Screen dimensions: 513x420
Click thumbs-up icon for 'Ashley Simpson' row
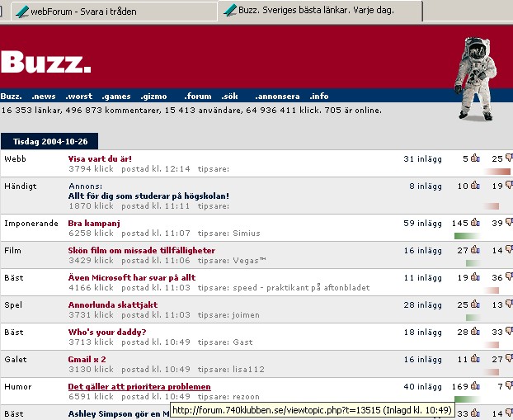coord(475,413)
